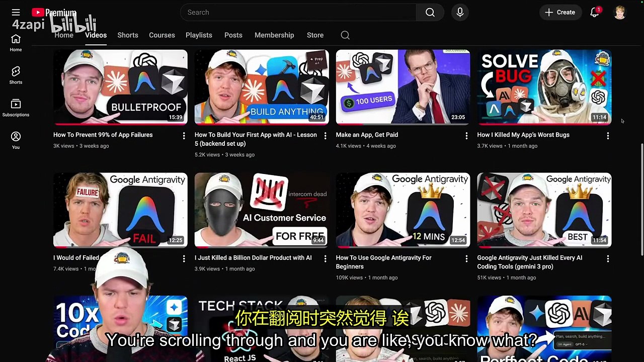Open the 'Perfect Code' thumbnail in bottom row
Image resolution: width=644 pixels, height=362 pixels.
point(544,329)
